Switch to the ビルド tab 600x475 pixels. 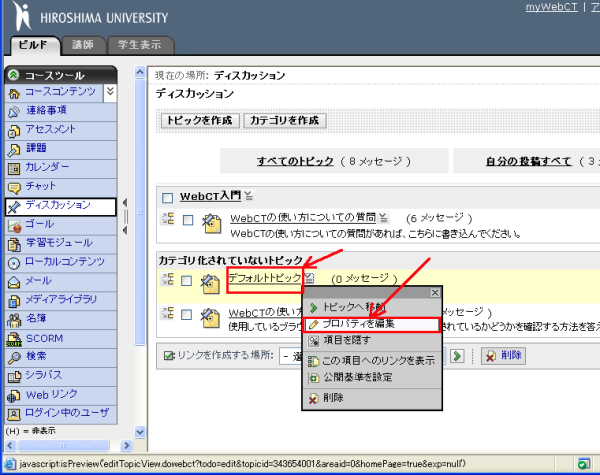pos(34,45)
